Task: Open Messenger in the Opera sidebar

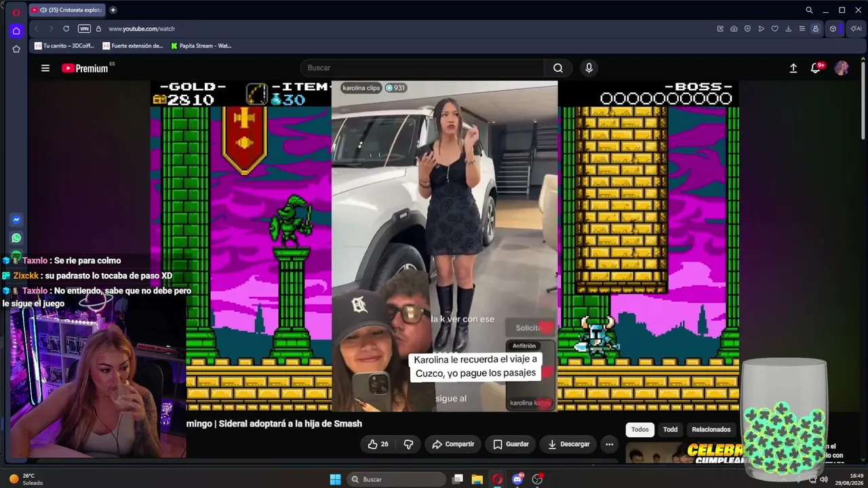Action: [16, 220]
